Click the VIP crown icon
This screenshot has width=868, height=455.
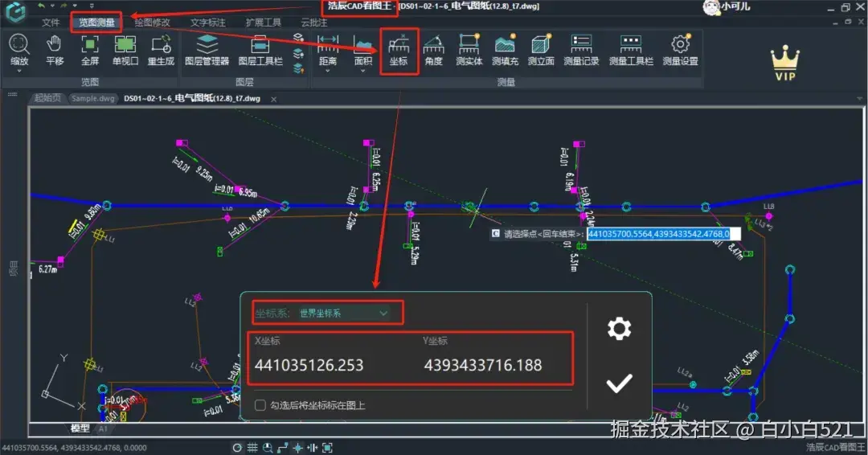click(x=785, y=63)
